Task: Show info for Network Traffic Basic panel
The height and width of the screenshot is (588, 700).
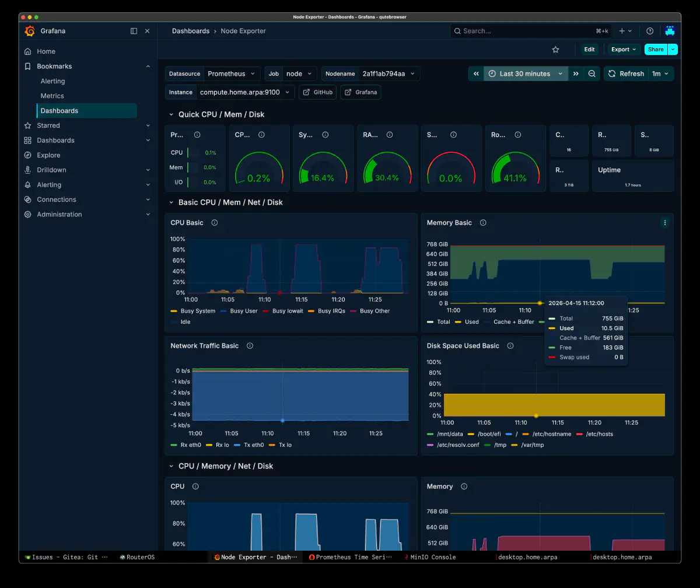Action: click(250, 346)
